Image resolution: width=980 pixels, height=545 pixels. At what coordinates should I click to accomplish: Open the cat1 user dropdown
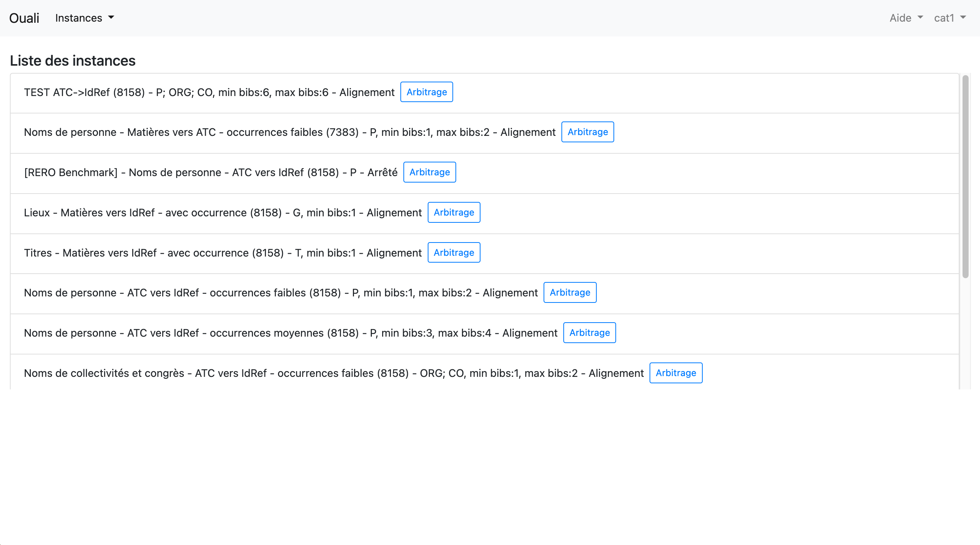click(x=950, y=18)
